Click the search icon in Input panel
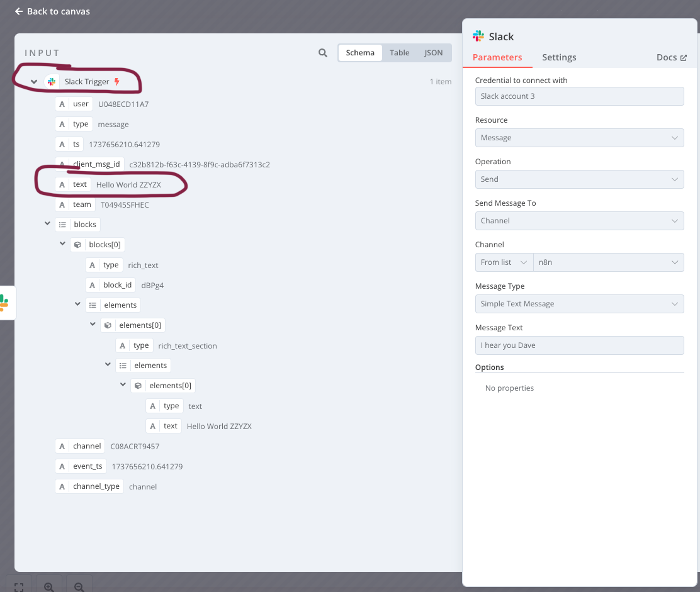 (x=323, y=53)
